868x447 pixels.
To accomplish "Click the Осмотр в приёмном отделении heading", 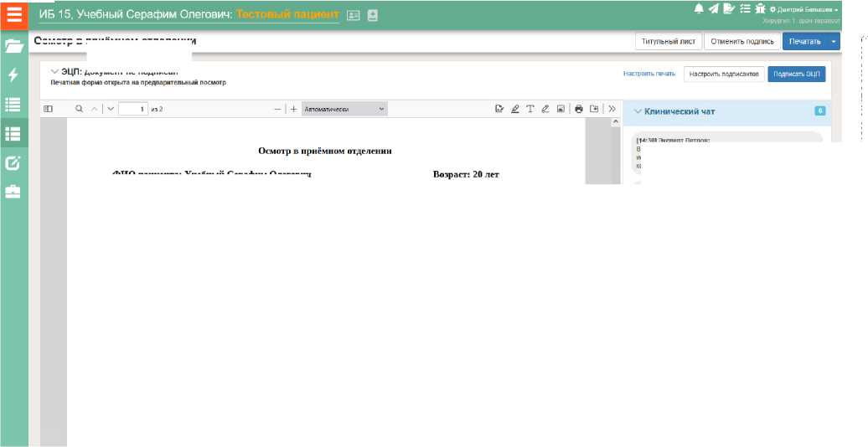I will [325, 151].
